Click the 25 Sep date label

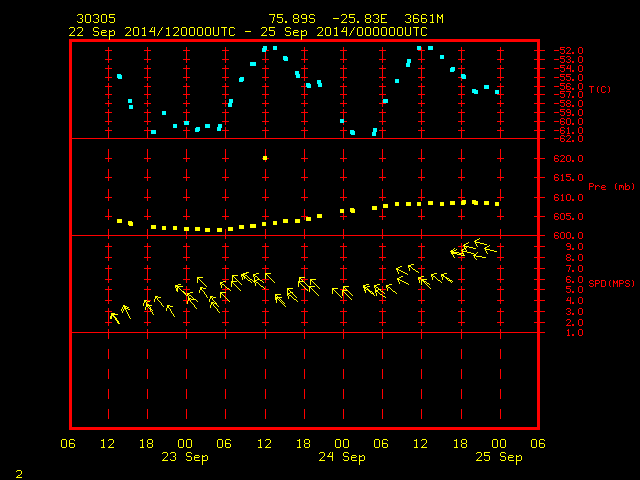tap(499, 457)
